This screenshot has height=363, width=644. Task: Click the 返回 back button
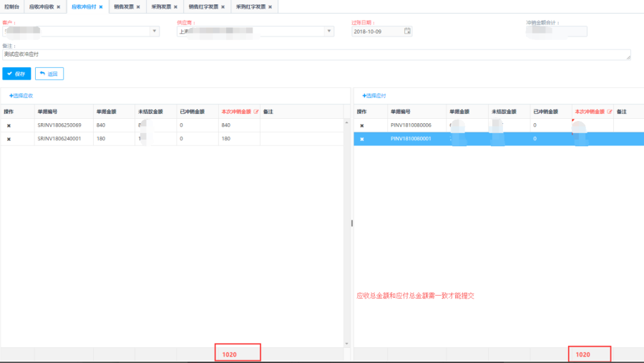tap(49, 73)
